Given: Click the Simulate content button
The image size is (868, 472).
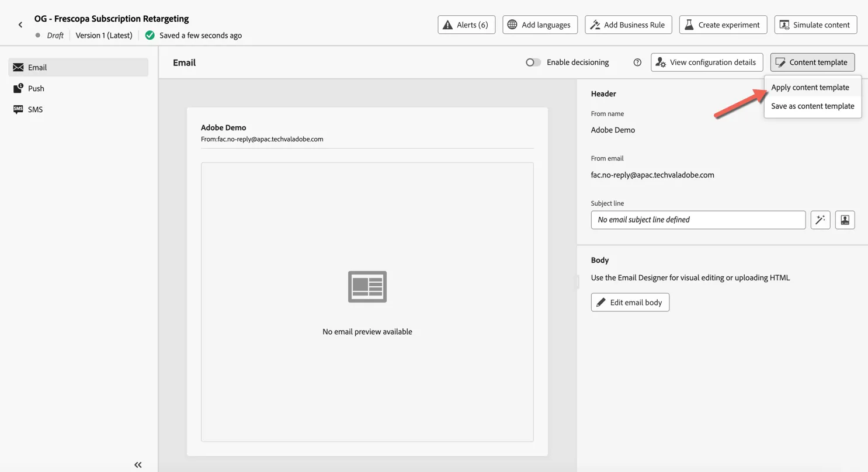Looking at the screenshot, I should [815, 25].
